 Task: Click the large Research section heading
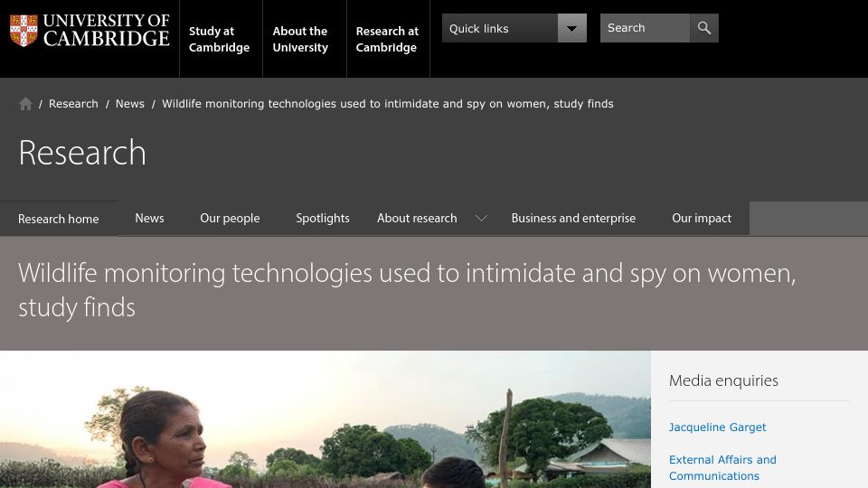[82, 152]
